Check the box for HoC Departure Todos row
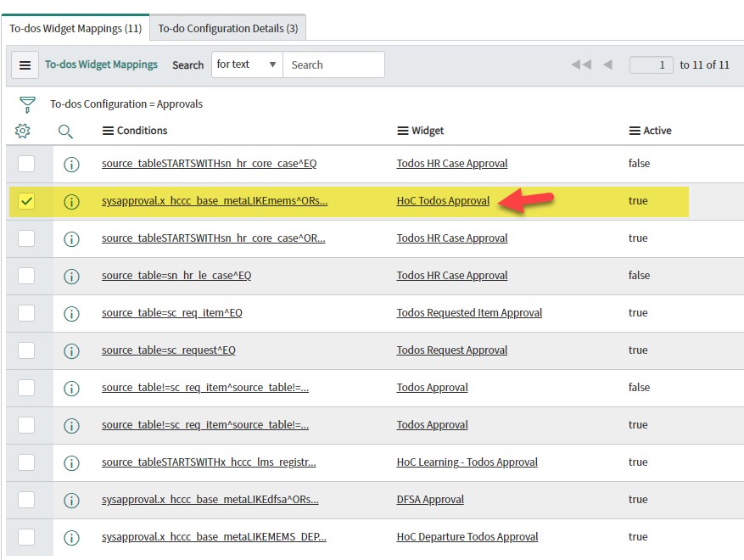The height and width of the screenshot is (560, 744). [26, 537]
